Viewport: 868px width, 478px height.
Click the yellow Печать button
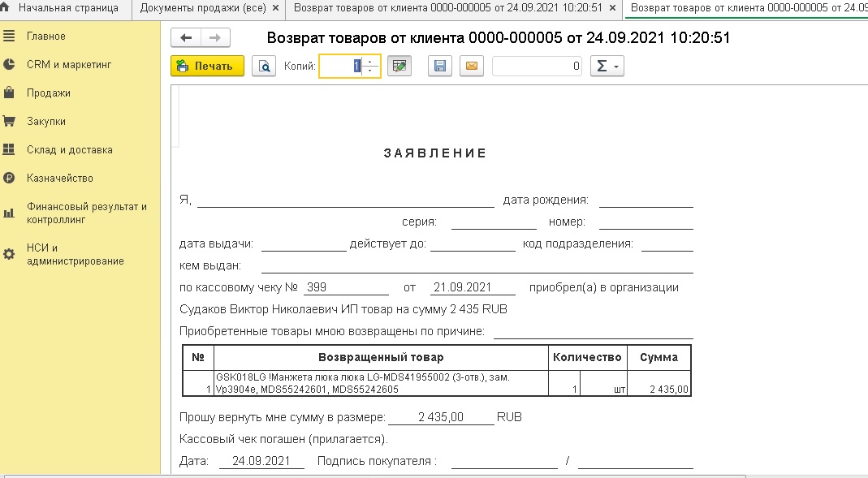click(x=207, y=67)
